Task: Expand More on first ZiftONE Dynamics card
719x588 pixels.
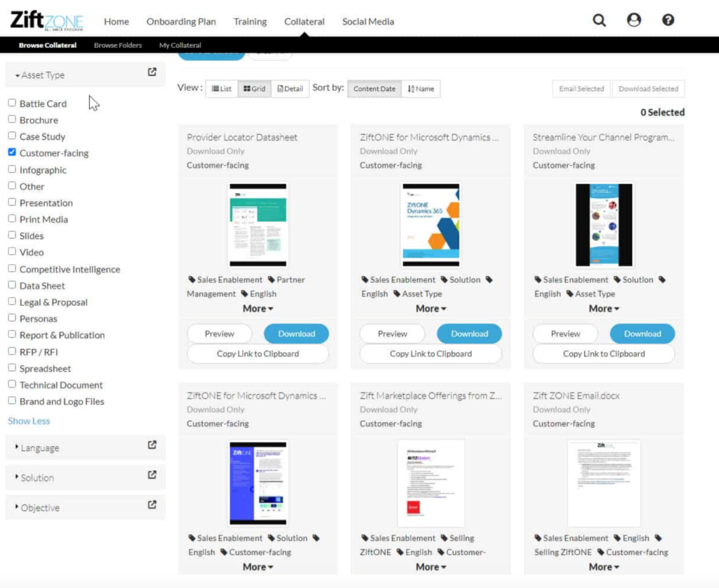Action: point(430,308)
